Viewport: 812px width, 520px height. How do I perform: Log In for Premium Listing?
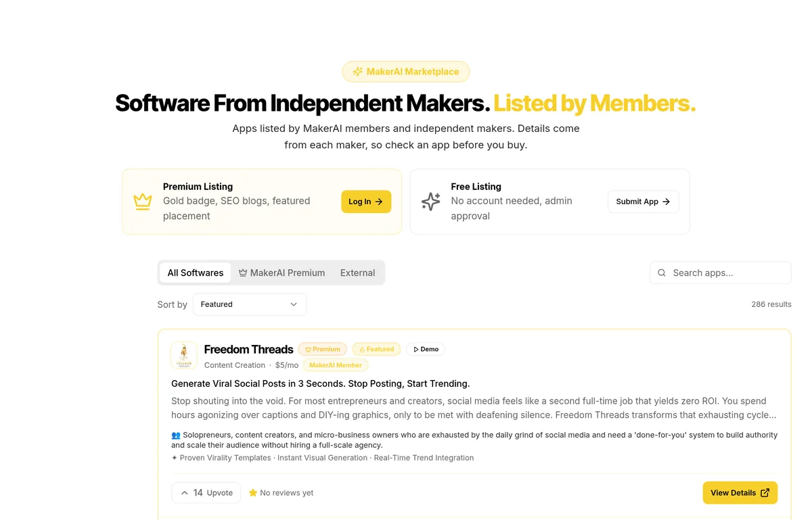366,202
